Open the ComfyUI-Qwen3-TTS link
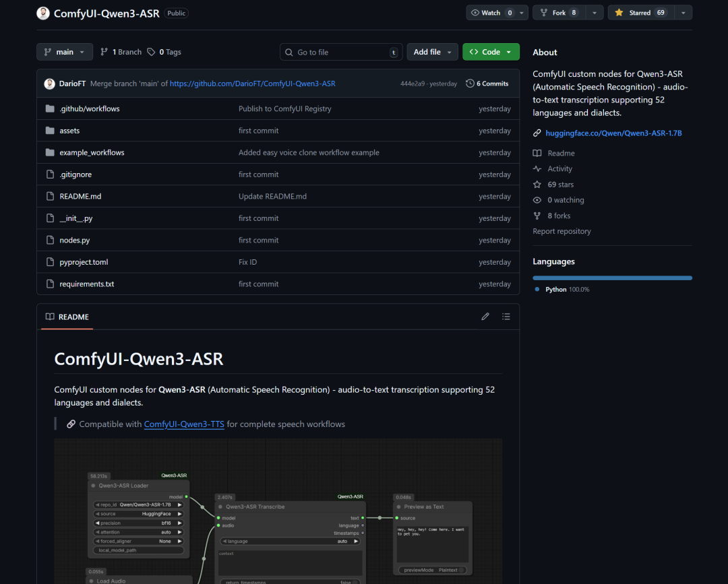 (x=184, y=424)
